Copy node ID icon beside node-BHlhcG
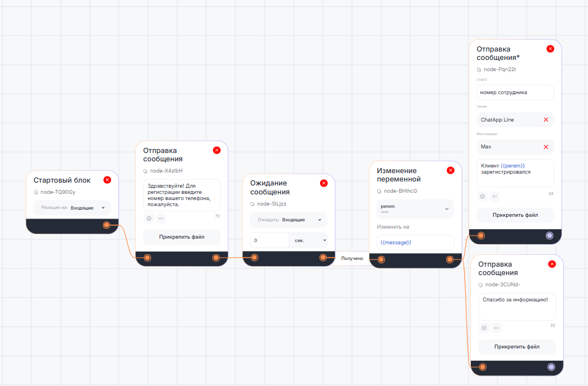588x386 pixels. pyautogui.click(x=379, y=191)
